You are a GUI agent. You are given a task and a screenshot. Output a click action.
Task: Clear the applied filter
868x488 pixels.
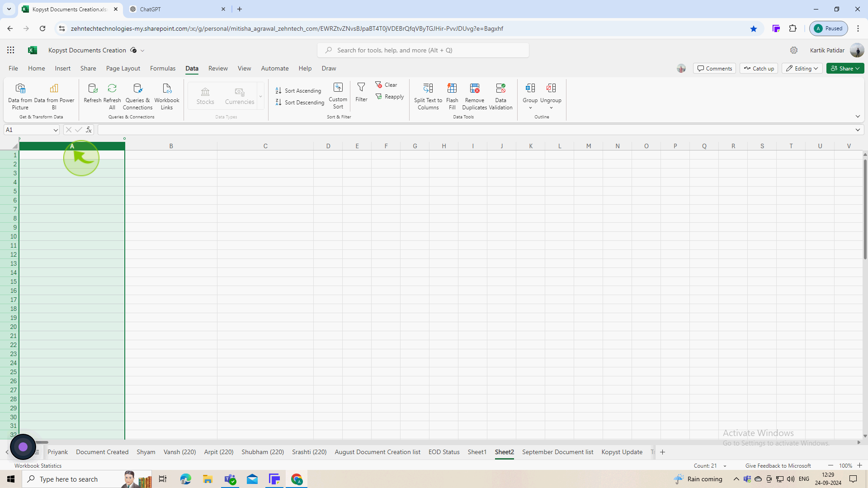(386, 85)
